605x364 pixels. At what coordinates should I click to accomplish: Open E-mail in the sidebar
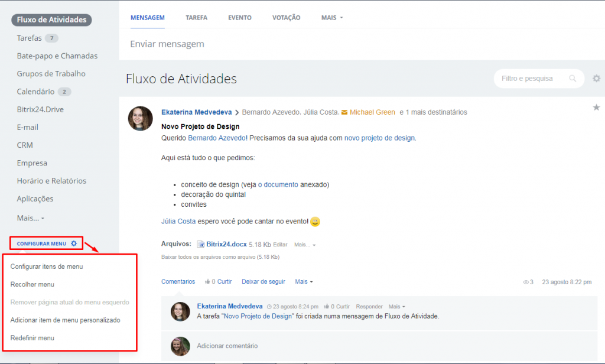point(27,127)
